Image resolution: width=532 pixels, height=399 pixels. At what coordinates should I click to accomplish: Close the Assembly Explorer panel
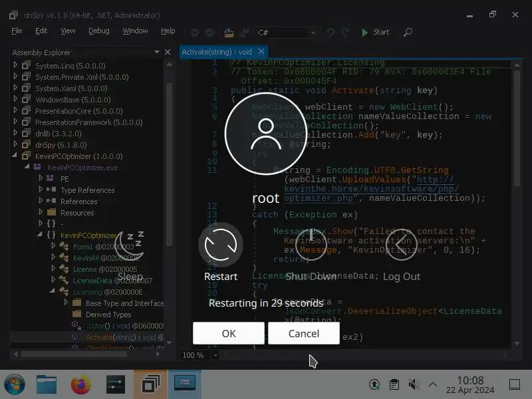click(168, 52)
